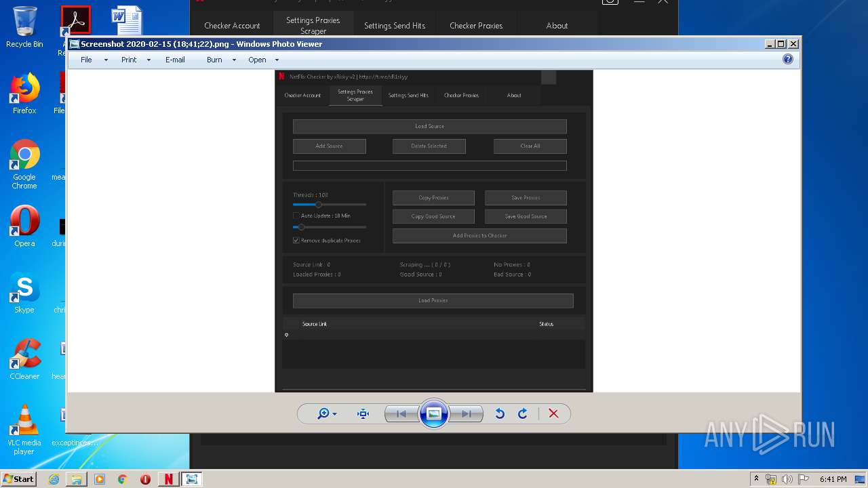Screen dimensions: 868x488
Task: Open the Recycle Bin desktop icon
Action: [24, 27]
